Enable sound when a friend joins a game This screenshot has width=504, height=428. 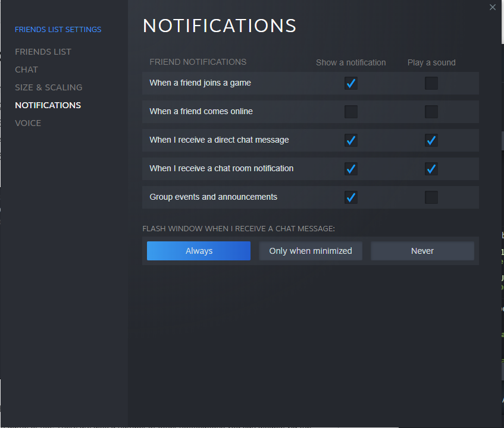[x=431, y=83]
